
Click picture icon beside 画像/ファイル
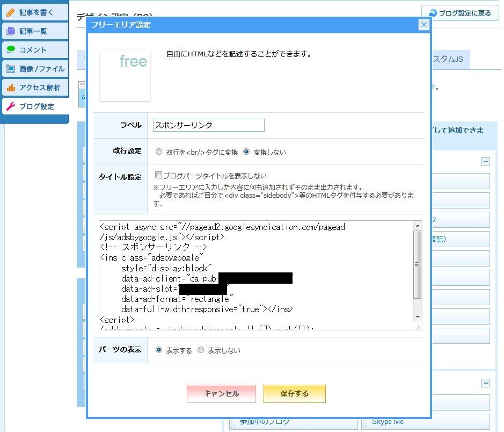point(11,69)
